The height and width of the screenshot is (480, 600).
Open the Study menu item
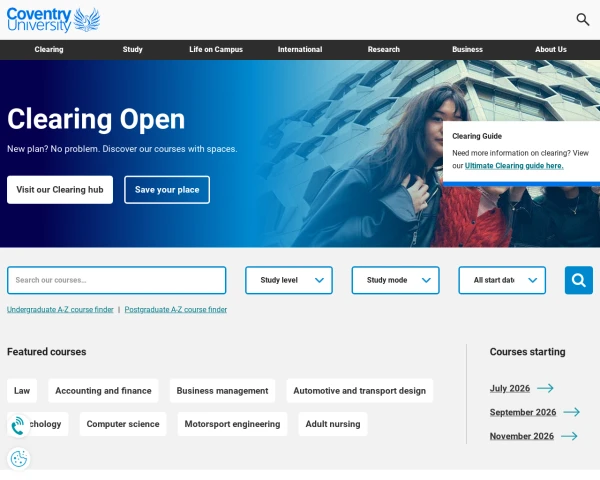click(132, 49)
